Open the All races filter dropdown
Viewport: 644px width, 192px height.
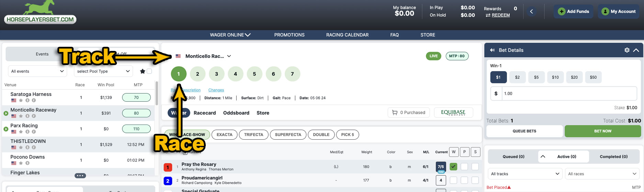pos(602,174)
